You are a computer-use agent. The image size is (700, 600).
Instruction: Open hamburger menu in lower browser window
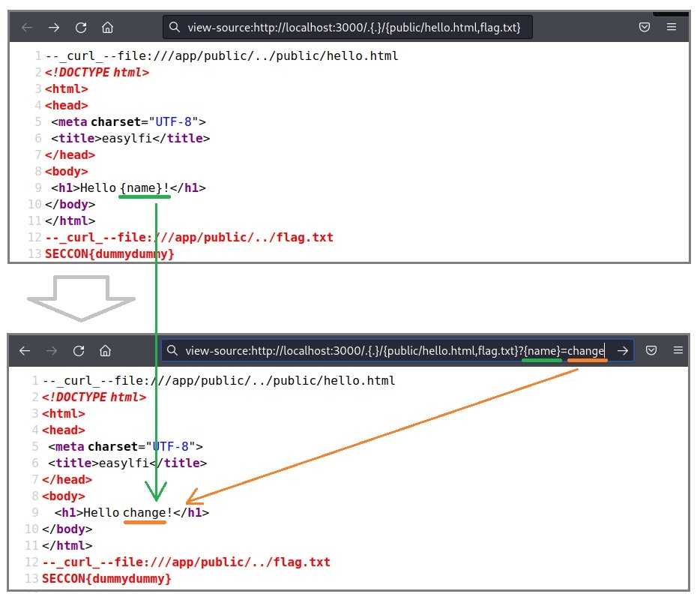point(678,350)
